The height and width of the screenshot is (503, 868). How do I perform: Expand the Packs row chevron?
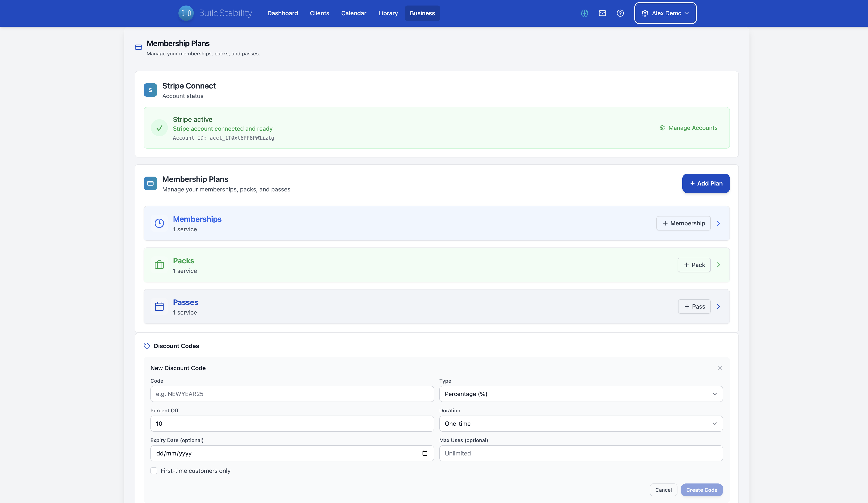click(718, 265)
